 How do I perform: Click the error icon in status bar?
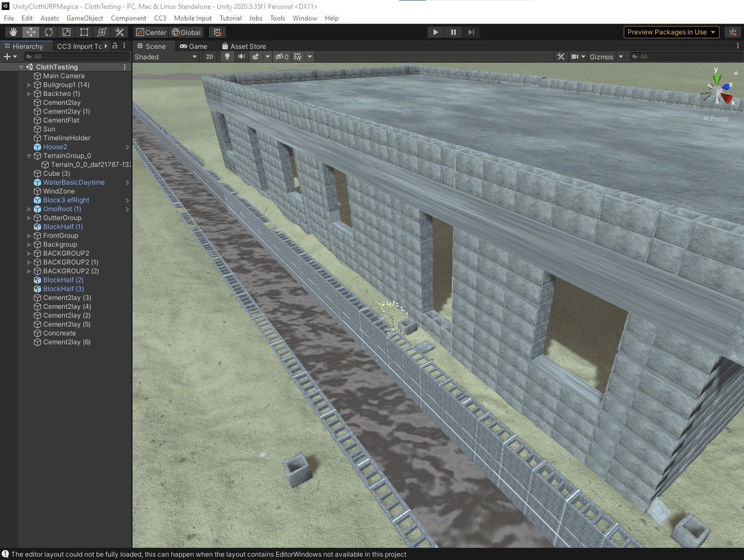click(6, 554)
